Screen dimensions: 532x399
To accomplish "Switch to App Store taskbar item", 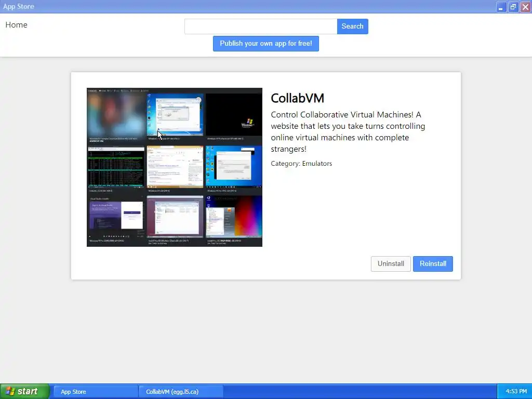I will tap(96, 392).
